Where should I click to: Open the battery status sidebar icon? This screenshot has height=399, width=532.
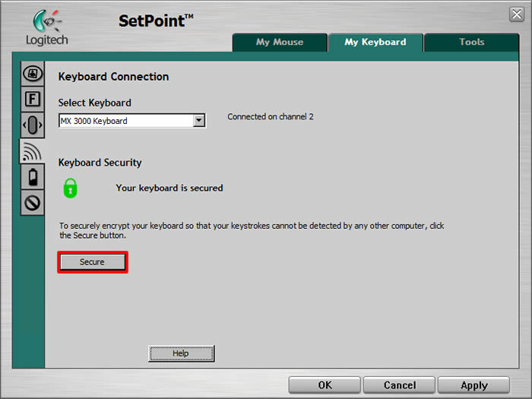(33, 177)
